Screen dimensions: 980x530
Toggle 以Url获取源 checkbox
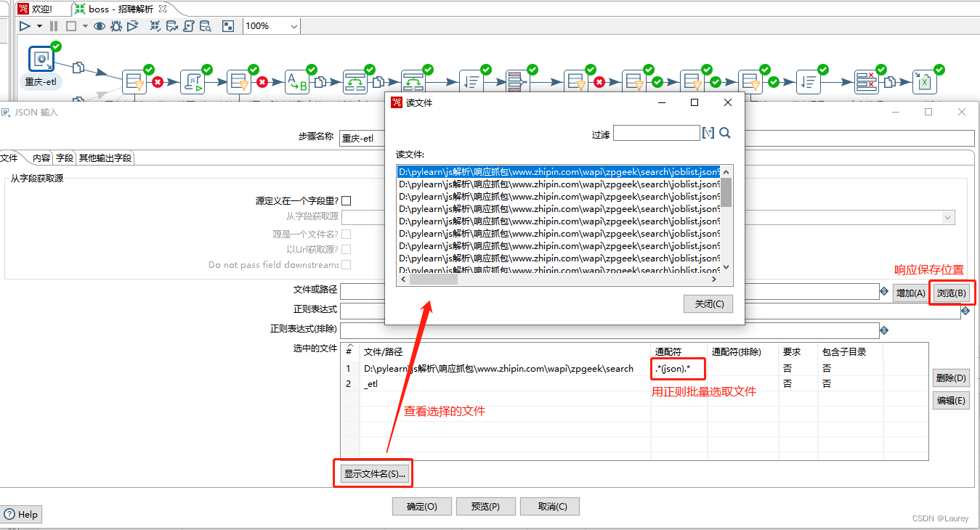(x=347, y=249)
